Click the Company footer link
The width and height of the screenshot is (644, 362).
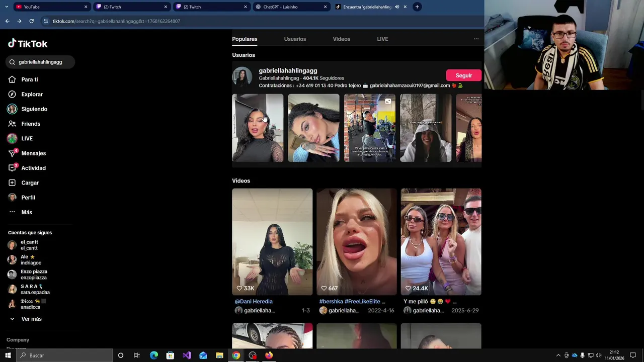[18, 340]
